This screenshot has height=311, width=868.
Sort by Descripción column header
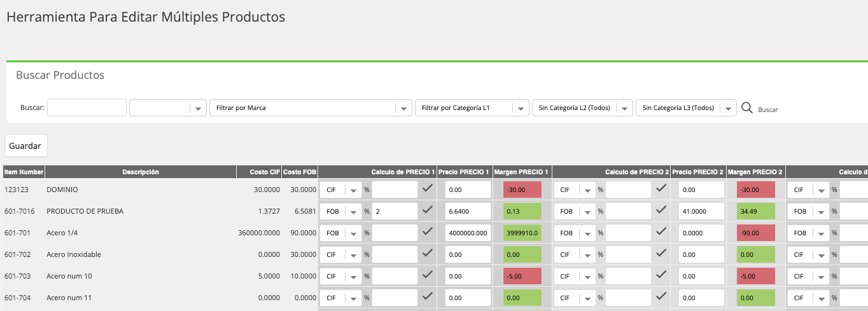pyautogui.click(x=141, y=172)
